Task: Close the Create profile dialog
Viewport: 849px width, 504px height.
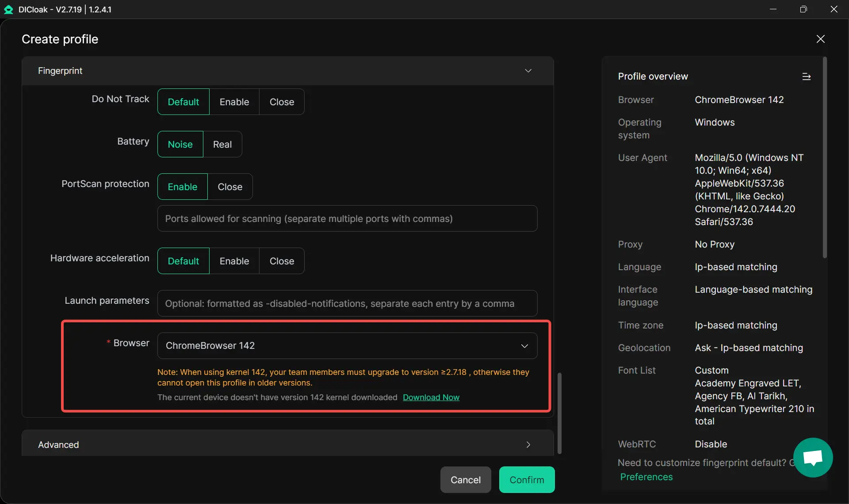Action: (820, 39)
